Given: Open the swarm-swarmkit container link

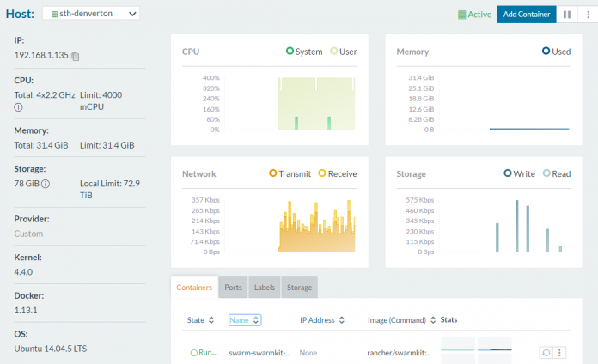Looking at the screenshot, I should pos(259,353).
